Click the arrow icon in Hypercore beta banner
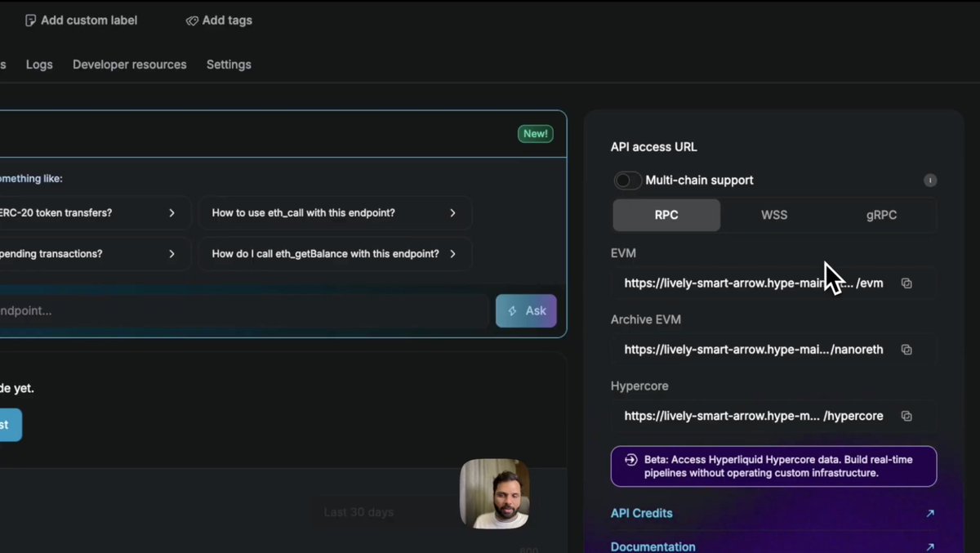Viewport: 980px width, 553px height. coord(630,460)
